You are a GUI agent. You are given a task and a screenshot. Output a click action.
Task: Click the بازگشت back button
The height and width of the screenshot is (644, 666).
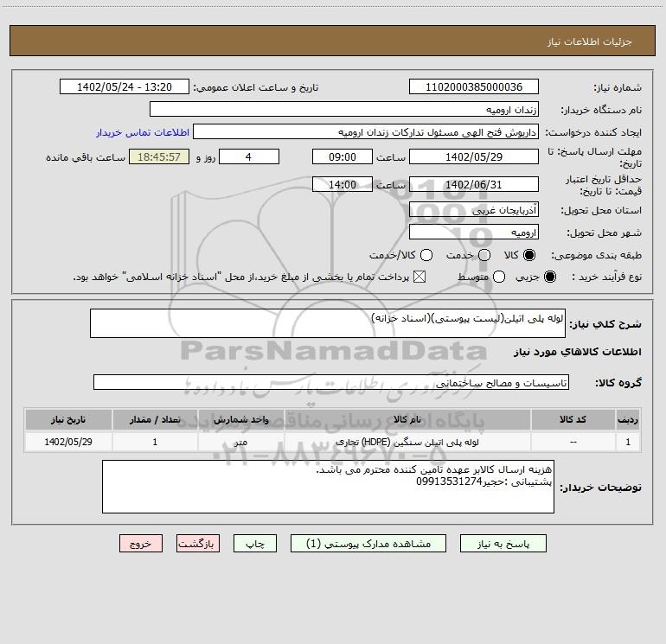coord(198,544)
